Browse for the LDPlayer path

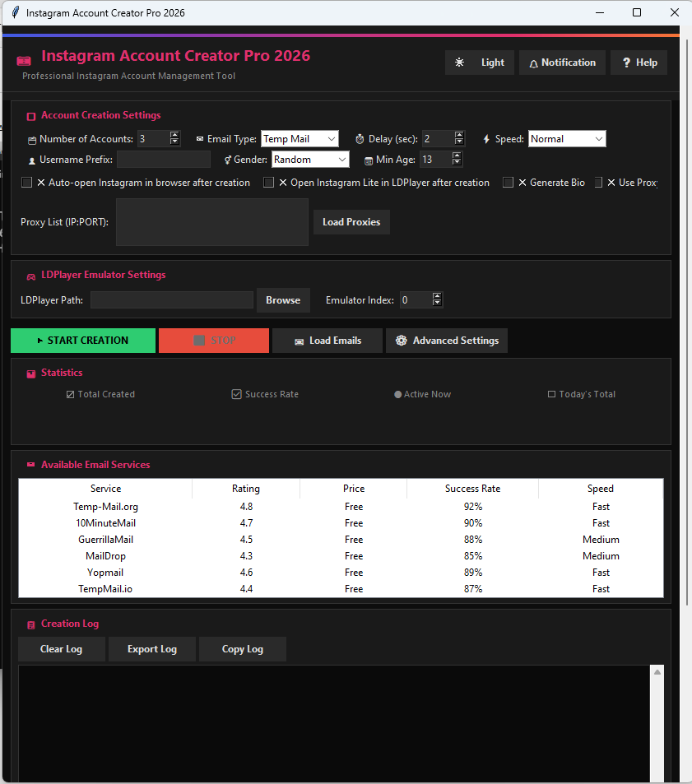click(x=283, y=300)
